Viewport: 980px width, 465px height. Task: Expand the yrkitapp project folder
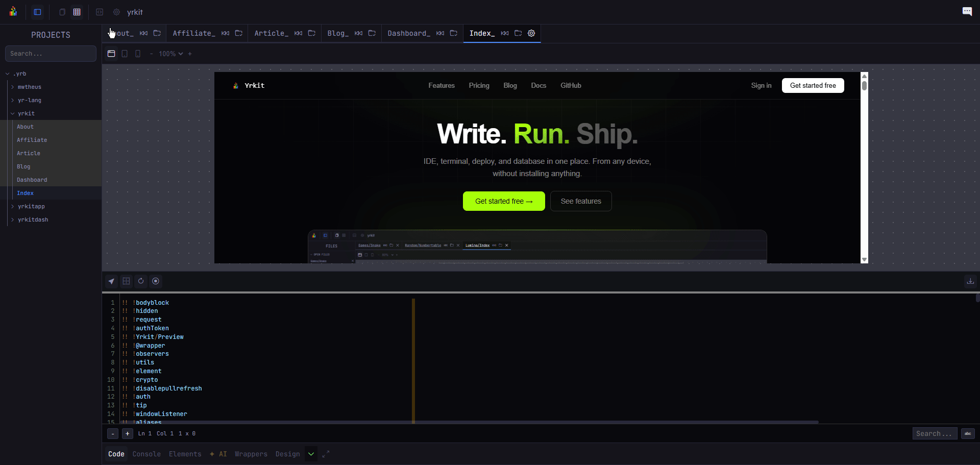point(13,207)
